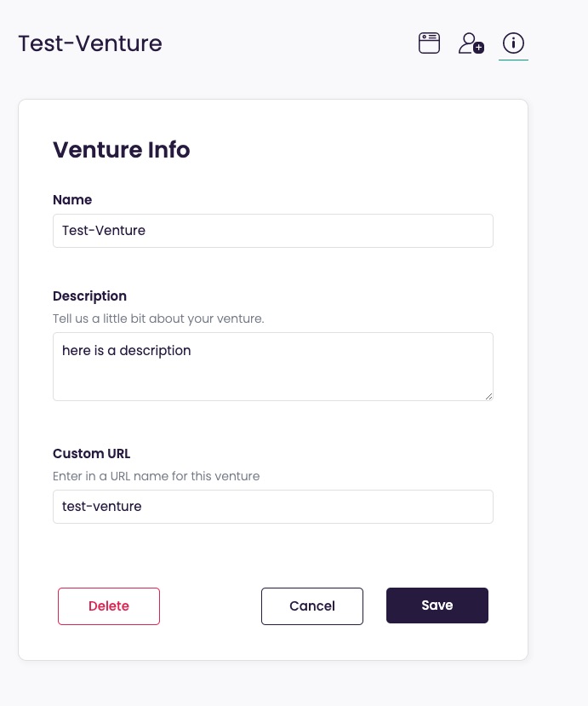The image size is (588, 706).
Task: Click the Venture Info heading
Action: tap(121, 150)
